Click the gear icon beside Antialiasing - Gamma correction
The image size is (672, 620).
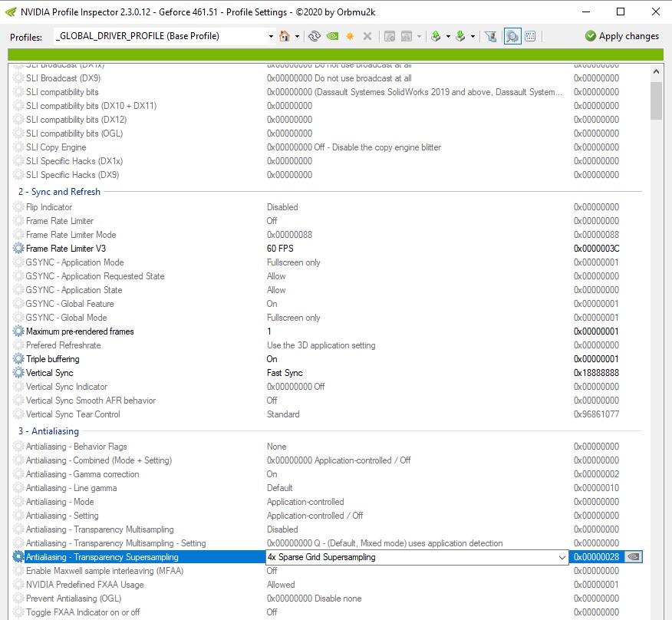[18, 474]
